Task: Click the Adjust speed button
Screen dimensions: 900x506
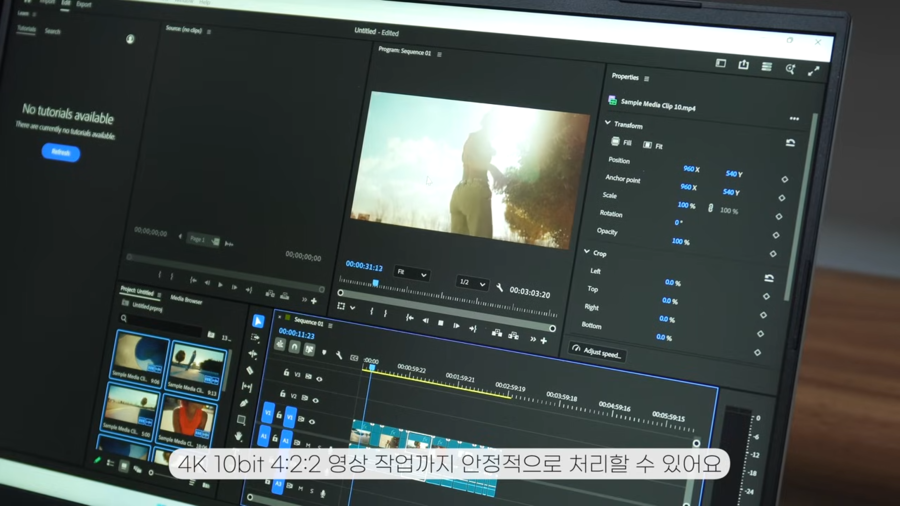Action: coord(597,352)
